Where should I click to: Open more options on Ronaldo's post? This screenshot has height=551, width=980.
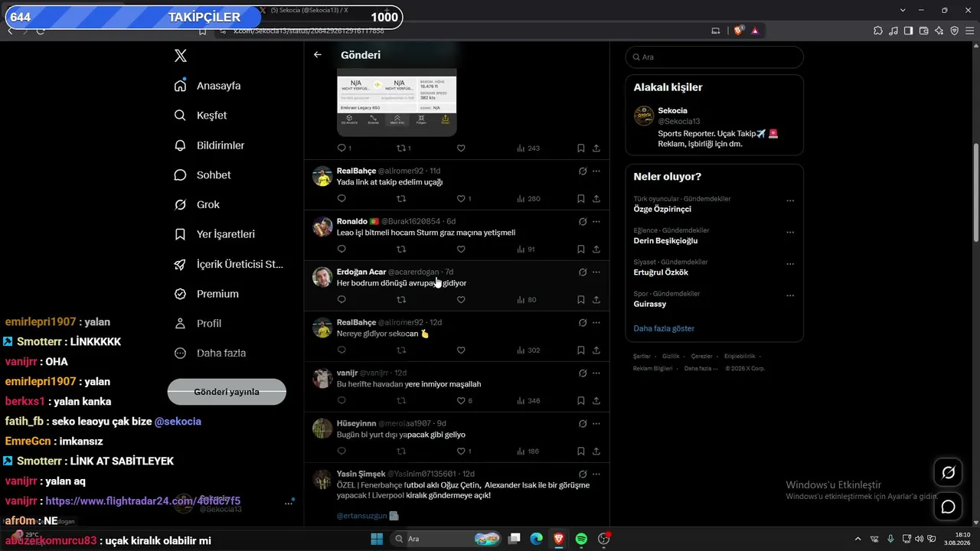coord(596,222)
